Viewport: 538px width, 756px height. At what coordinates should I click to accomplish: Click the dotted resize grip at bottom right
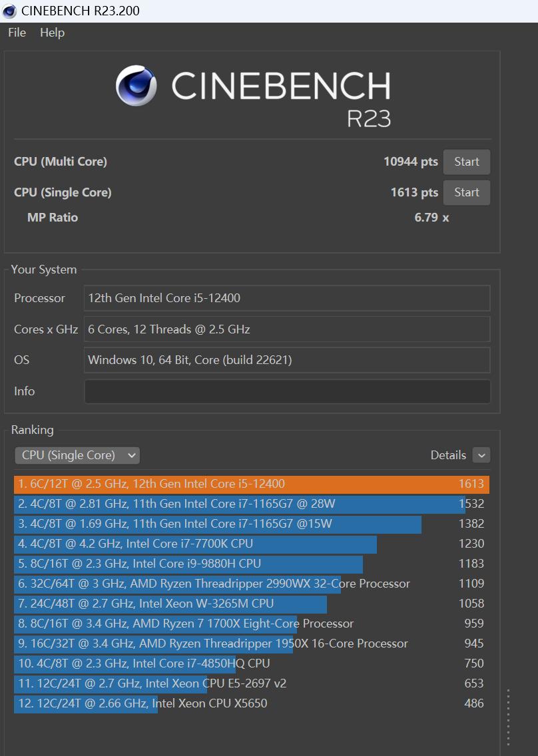pos(508,717)
